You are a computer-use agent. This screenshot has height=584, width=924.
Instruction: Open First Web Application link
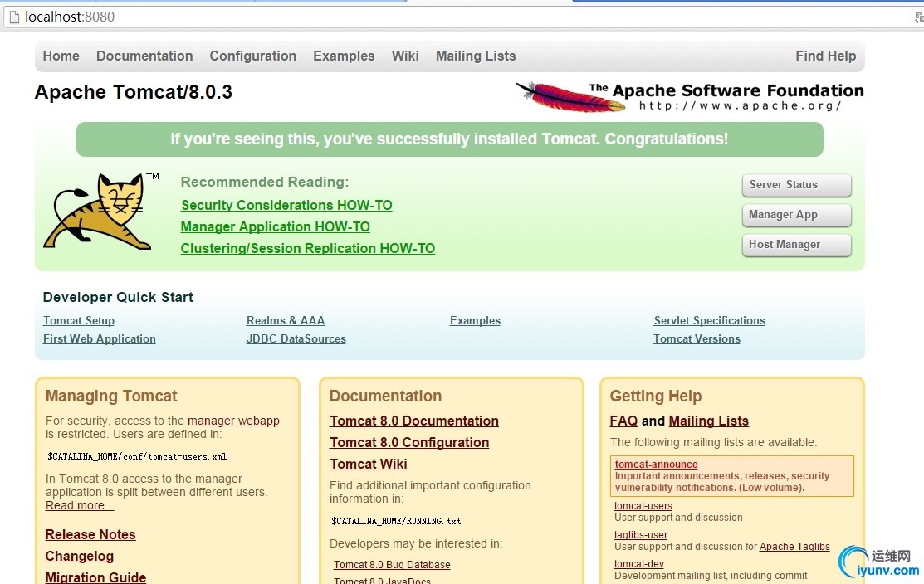click(x=99, y=339)
